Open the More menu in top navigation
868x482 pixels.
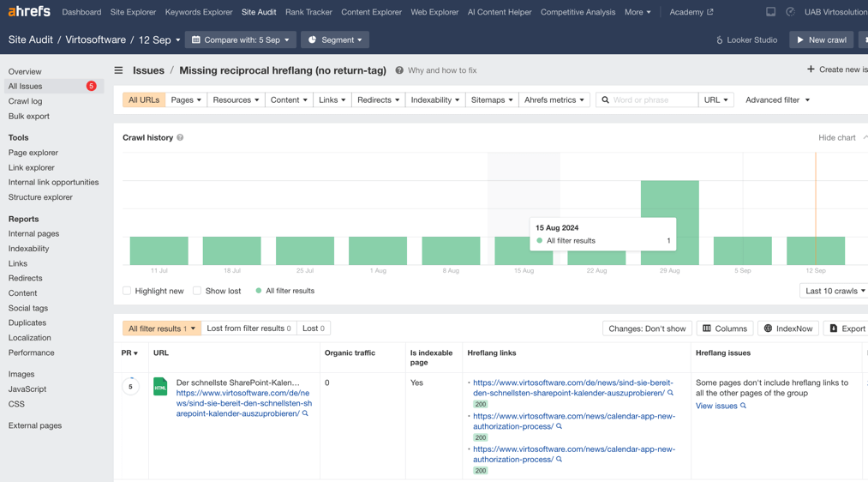638,12
